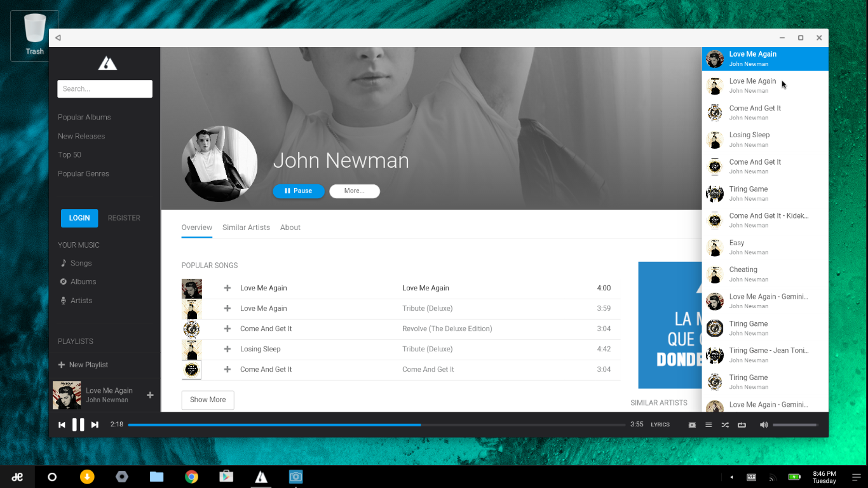Toggle the queue list icon in player bar
Image resolution: width=868 pixels, height=488 pixels.
coord(709,424)
